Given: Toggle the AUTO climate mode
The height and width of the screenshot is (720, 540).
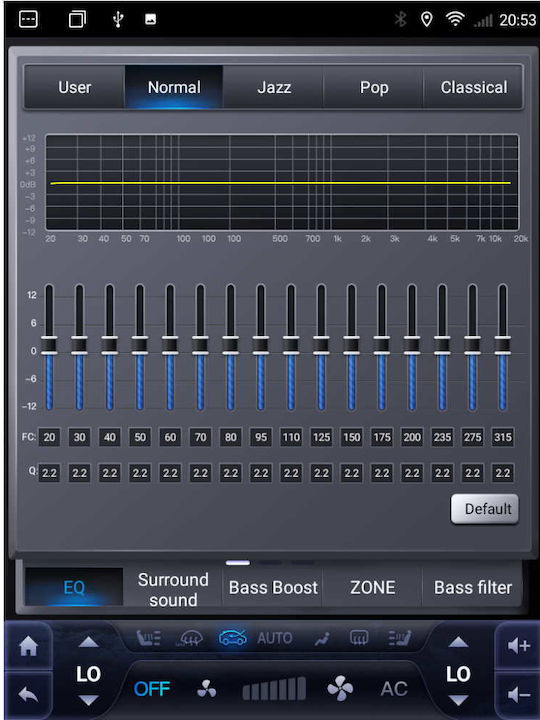Looking at the screenshot, I should [x=275, y=638].
